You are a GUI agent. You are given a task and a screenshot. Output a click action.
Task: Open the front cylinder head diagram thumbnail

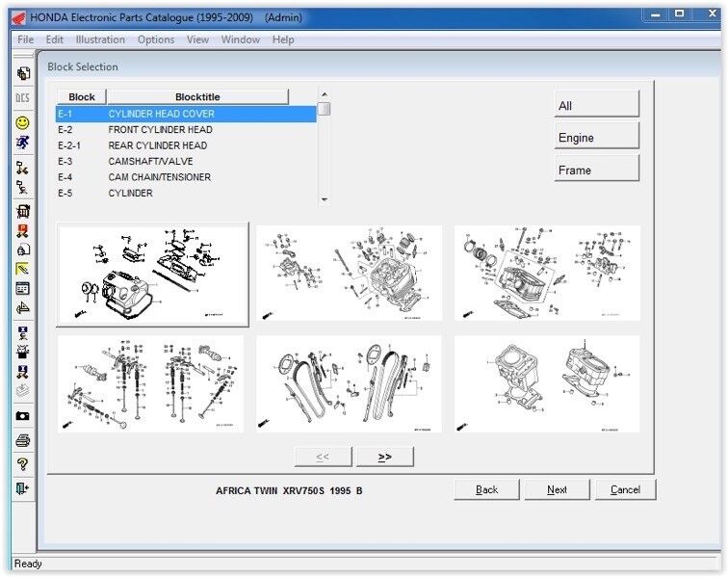coord(350,274)
